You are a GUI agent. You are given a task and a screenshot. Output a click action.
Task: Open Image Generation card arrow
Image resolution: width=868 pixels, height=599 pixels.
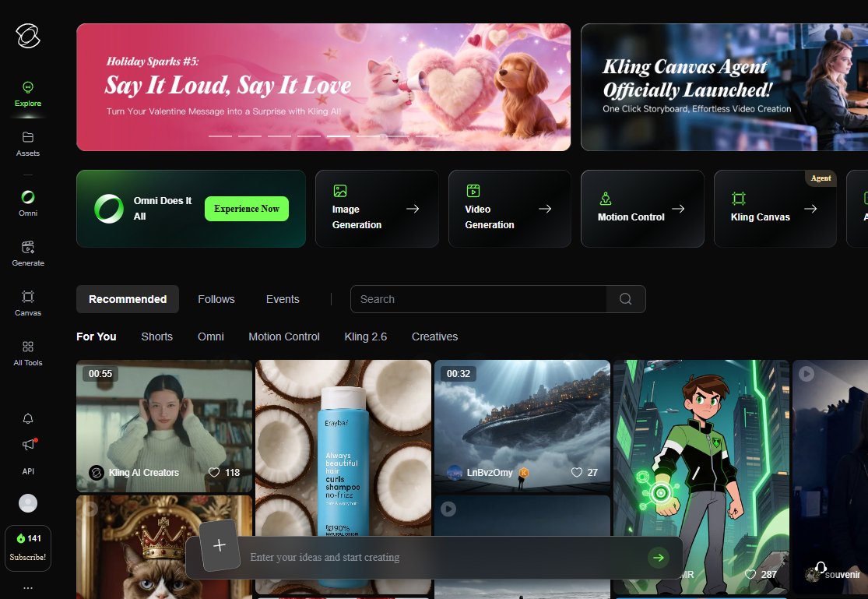[413, 209]
